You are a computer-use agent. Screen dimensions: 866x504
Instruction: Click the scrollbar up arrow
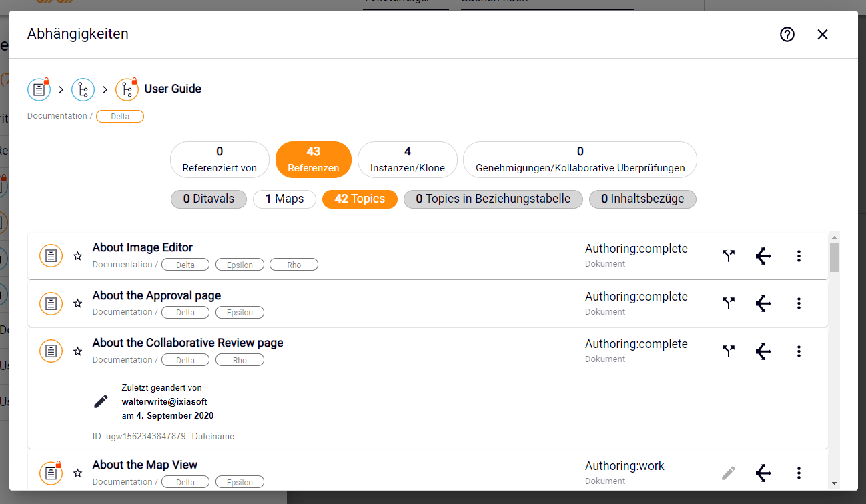(x=834, y=237)
